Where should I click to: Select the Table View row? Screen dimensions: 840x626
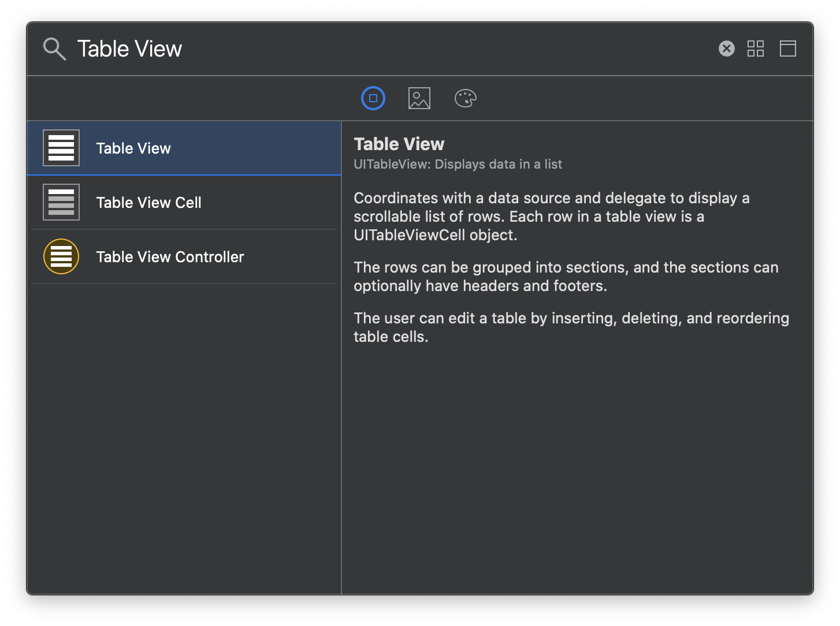[x=184, y=148]
